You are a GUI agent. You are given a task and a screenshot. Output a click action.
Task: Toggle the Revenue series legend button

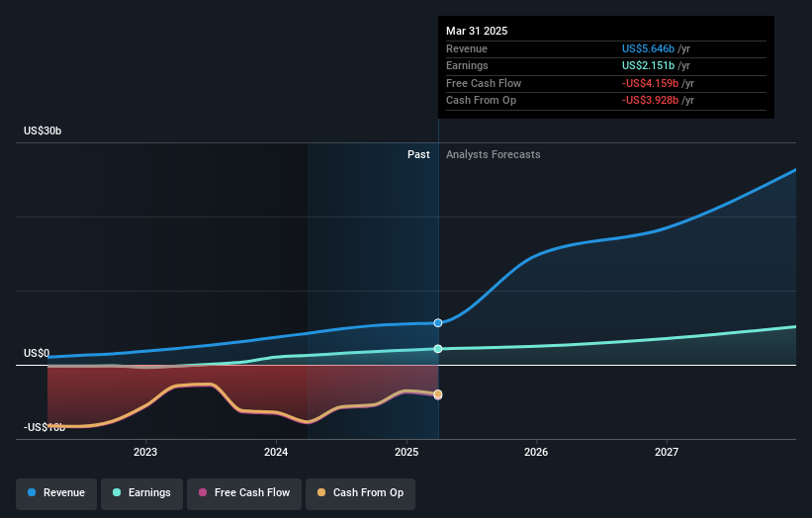[56, 493]
